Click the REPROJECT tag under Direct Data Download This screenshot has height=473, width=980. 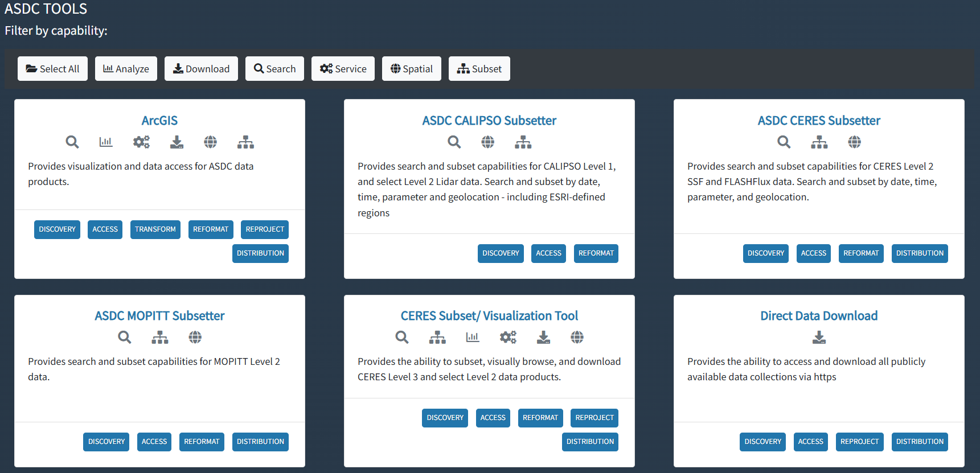[x=860, y=442]
